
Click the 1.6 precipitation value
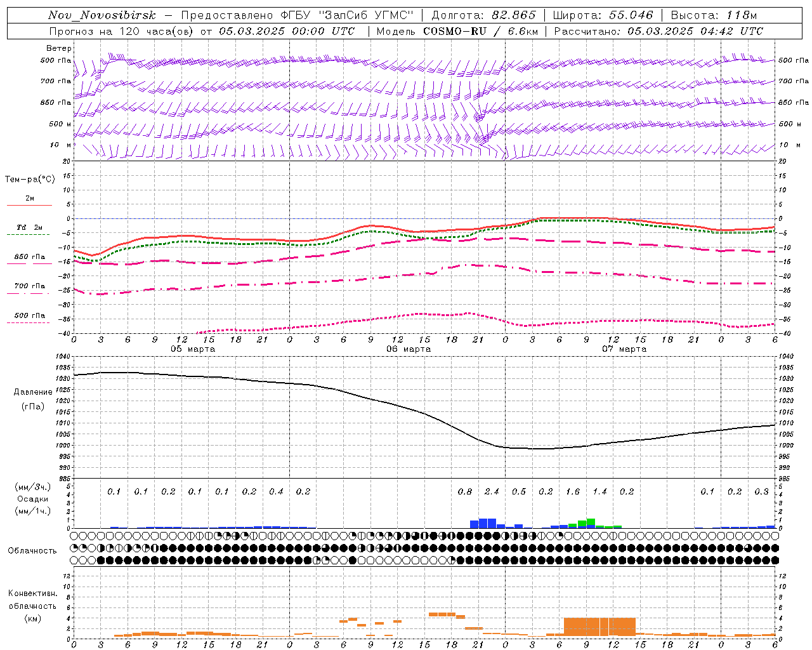tap(573, 491)
